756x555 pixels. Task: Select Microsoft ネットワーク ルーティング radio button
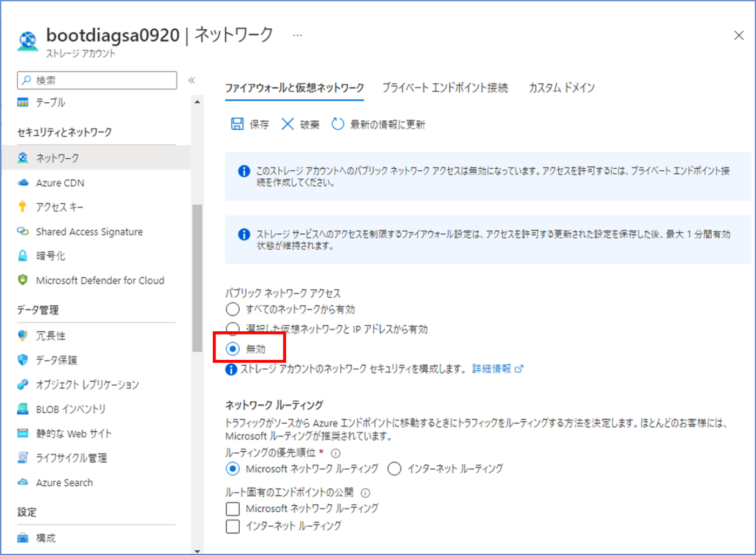tap(233, 469)
